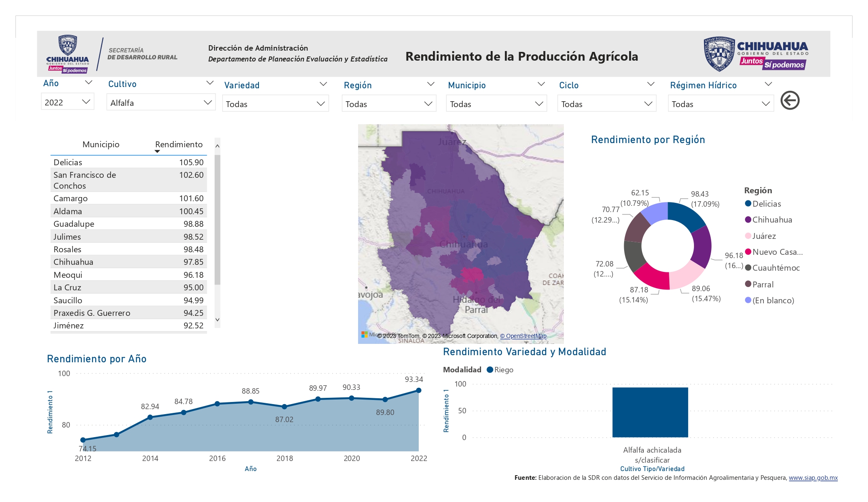868x502 pixels.
Task: Open the Municipio Todas dropdown
Action: (x=496, y=104)
